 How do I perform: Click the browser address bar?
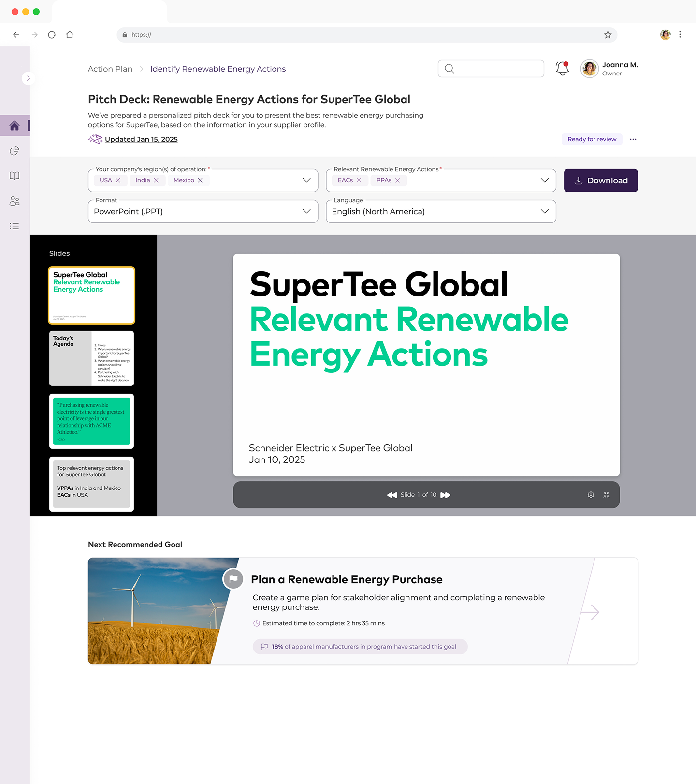point(367,35)
